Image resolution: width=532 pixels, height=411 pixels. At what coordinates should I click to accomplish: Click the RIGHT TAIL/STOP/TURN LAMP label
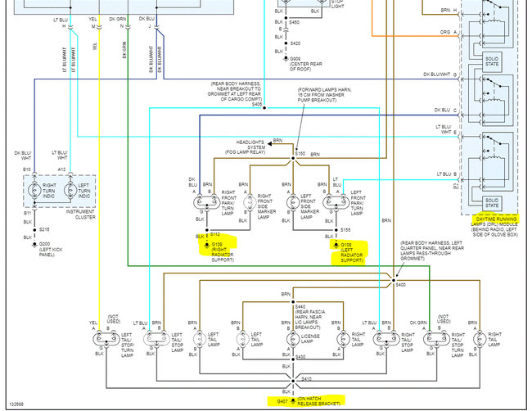pos(458,345)
